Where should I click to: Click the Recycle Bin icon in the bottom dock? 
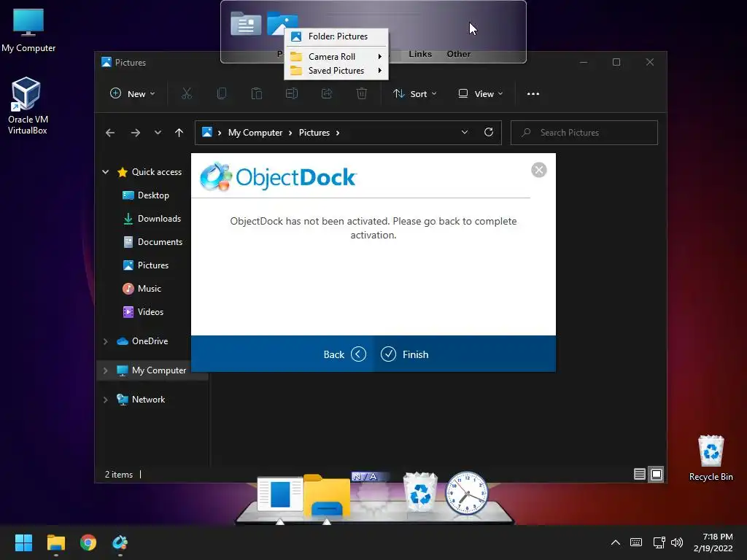(420, 492)
